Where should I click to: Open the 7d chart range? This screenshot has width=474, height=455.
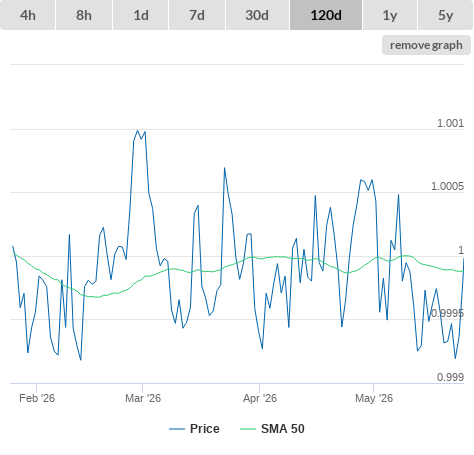point(197,15)
